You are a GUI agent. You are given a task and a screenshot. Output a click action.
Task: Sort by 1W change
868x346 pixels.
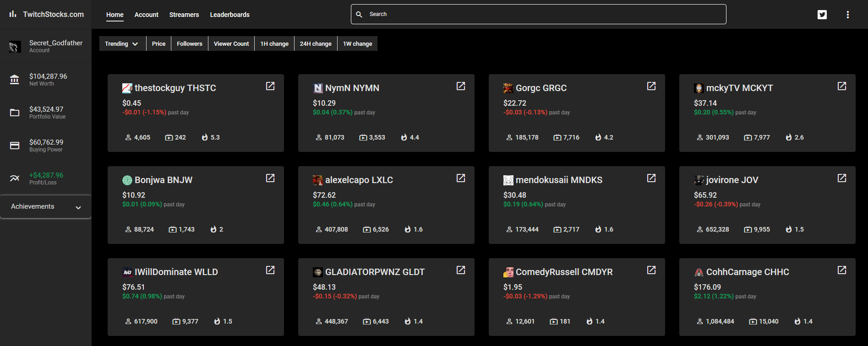pos(358,43)
